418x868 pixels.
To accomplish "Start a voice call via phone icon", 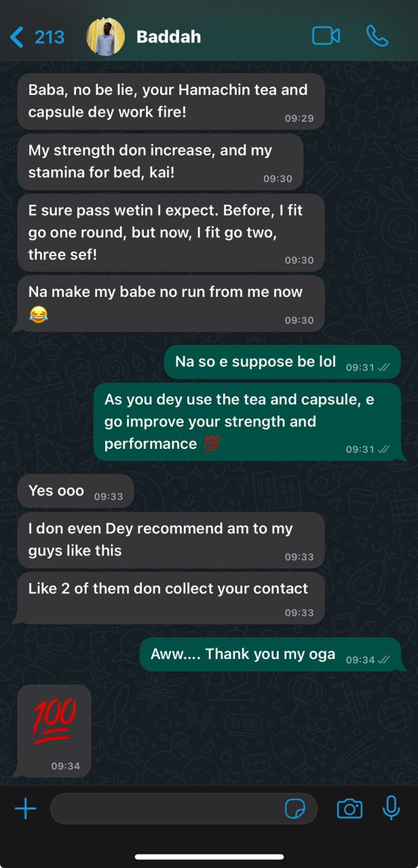I will click(377, 36).
